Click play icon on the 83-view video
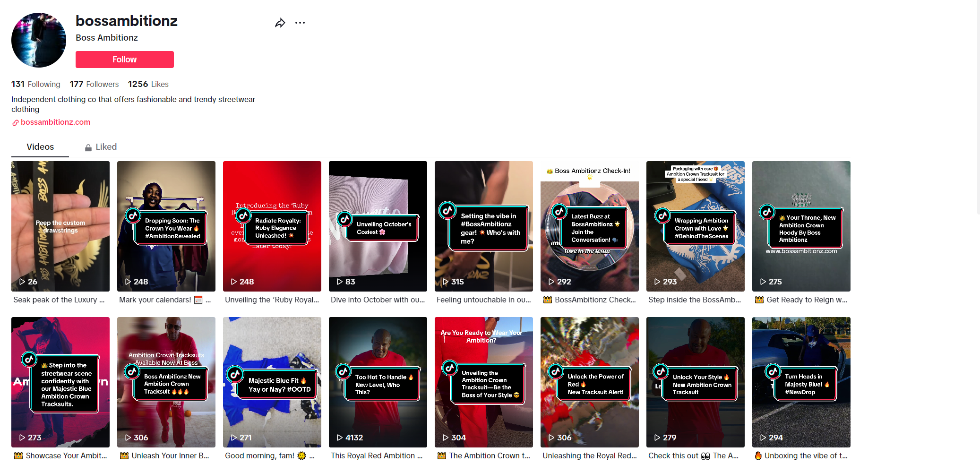Screen dimensions: 980x464 (x=339, y=282)
